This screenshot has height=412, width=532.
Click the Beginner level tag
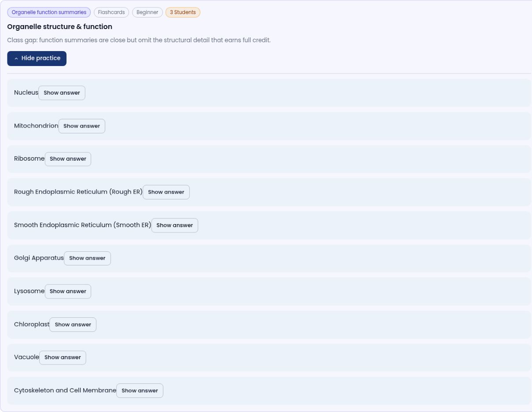tap(147, 12)
